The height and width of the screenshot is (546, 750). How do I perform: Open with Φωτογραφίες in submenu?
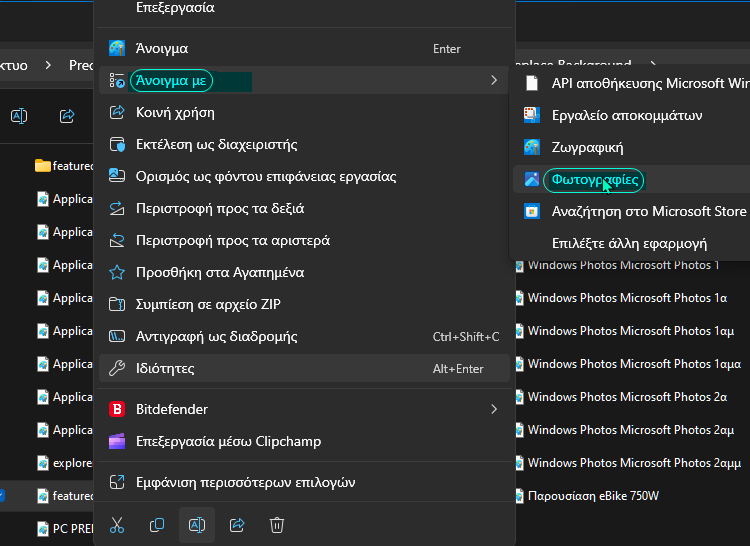tap(631, 179)
